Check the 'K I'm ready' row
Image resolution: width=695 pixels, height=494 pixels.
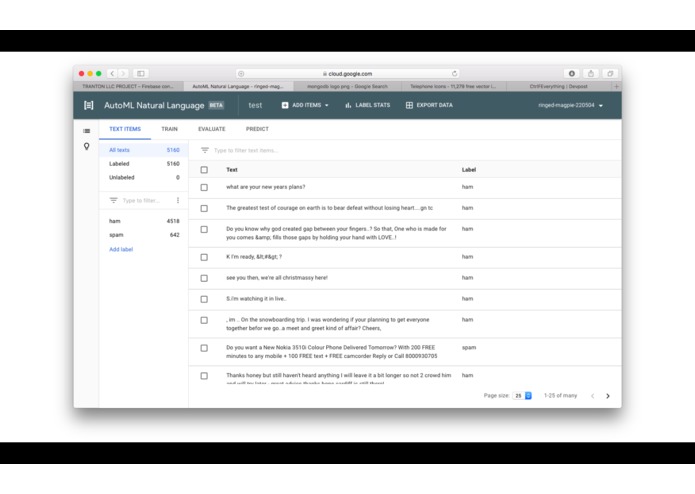pyautogui.click(x=204, y=257)
